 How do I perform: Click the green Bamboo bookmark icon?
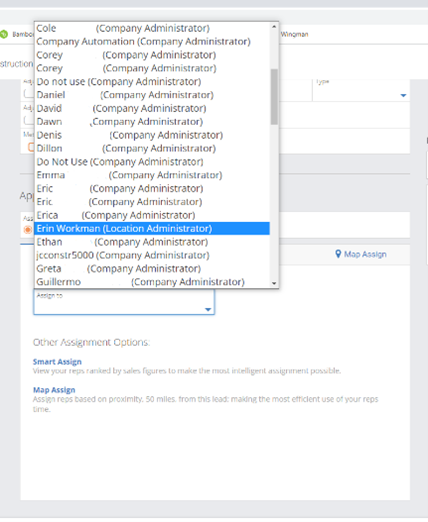(x=3, y=34)
